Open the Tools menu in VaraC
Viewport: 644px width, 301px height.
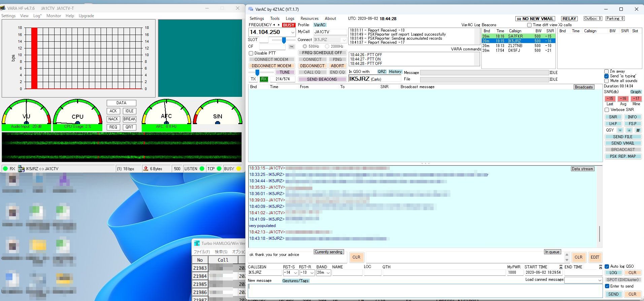(x=275, y=18)
